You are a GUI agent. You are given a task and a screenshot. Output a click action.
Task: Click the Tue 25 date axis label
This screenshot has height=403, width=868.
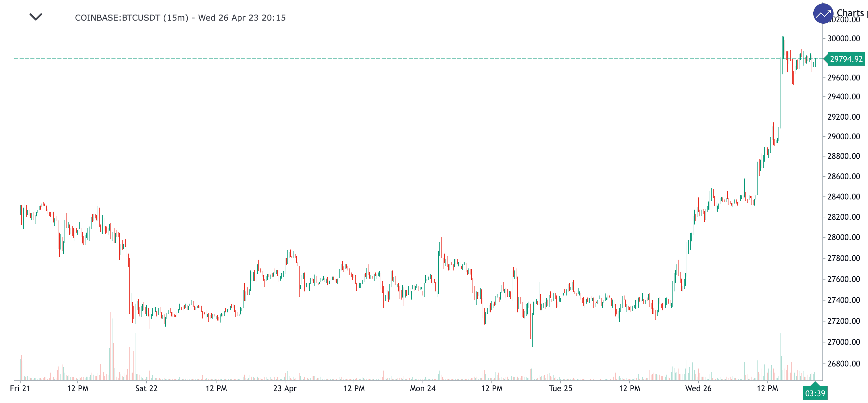click(560, 388)
